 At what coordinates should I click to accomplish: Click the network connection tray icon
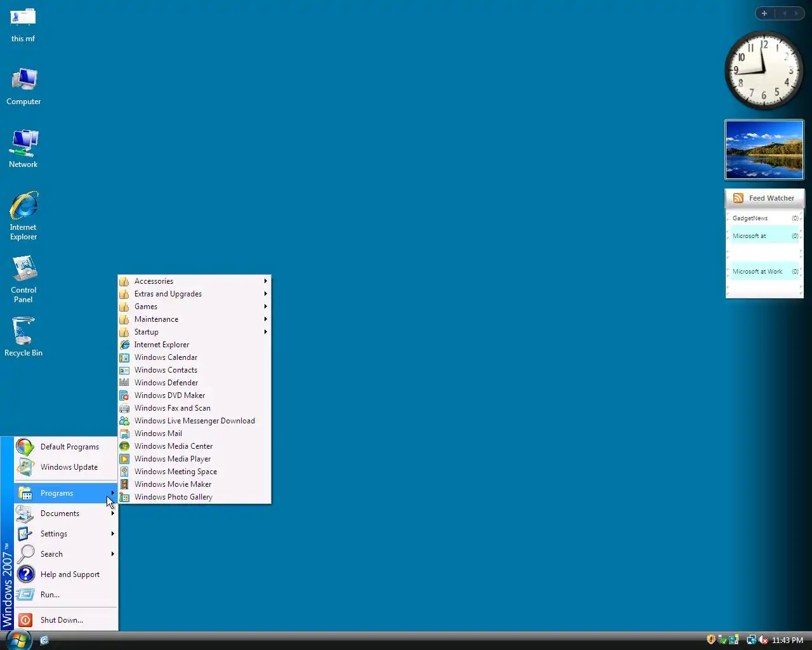point(752,640)
